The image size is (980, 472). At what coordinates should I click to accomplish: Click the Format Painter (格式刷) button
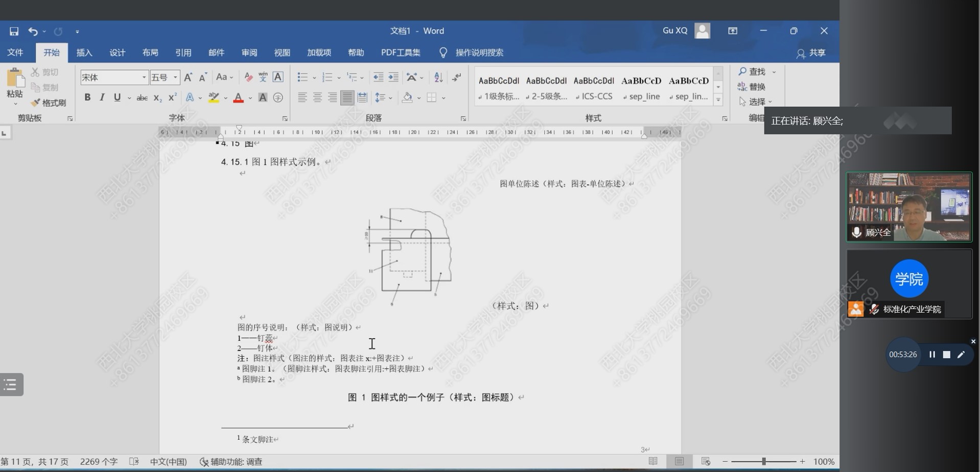pos(49,103)
